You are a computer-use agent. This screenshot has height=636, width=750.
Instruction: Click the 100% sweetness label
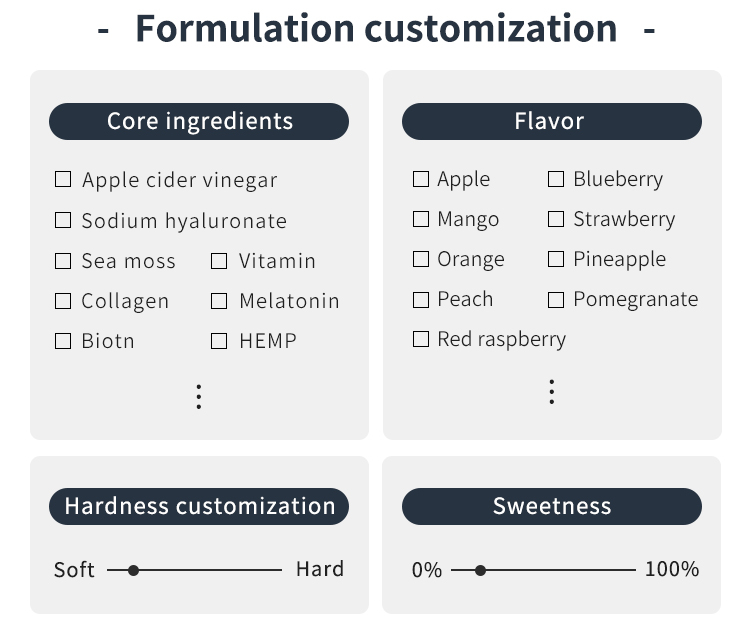coord(671,569)
